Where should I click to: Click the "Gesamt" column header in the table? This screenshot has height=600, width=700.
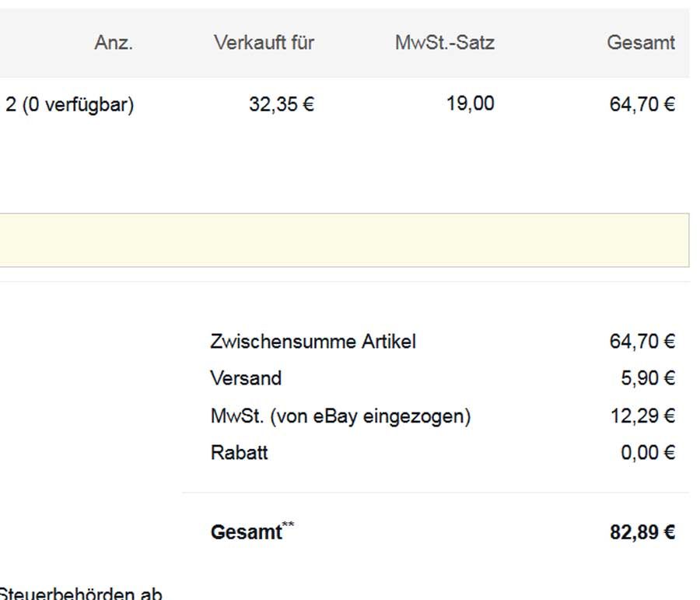pyautogui.click(x=640, y=43)
